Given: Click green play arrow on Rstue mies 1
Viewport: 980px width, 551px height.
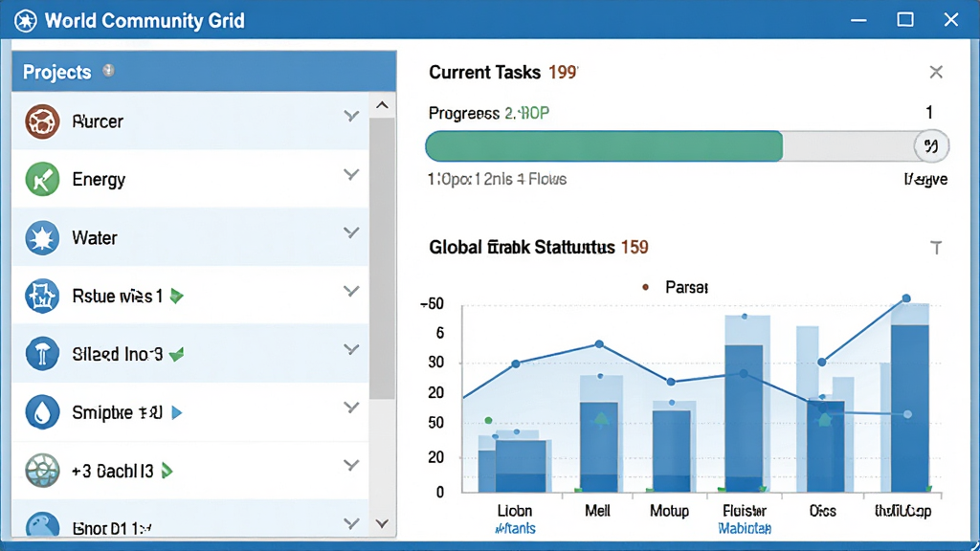Looking at the screenshot, I should coord(177,297).
